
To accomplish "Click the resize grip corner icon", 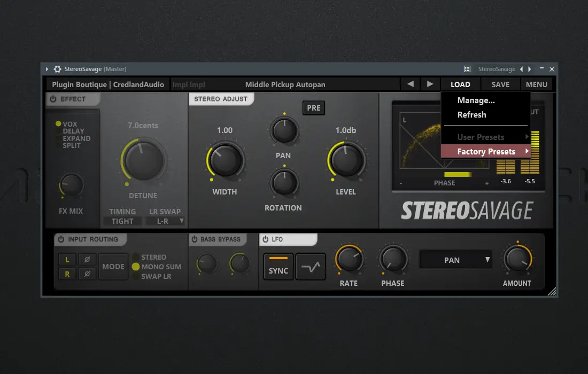I will pyautogui.click(x=552, y=292).
